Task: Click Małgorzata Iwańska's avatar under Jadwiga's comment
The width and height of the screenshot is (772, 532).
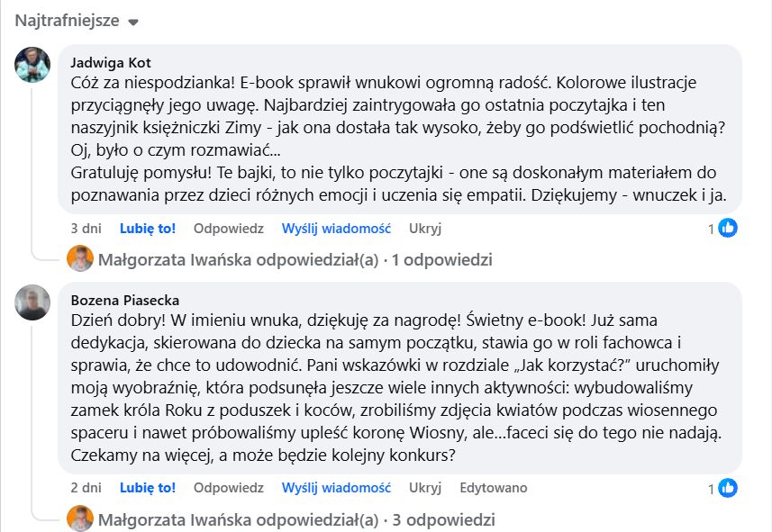Action: click(80, 258)
